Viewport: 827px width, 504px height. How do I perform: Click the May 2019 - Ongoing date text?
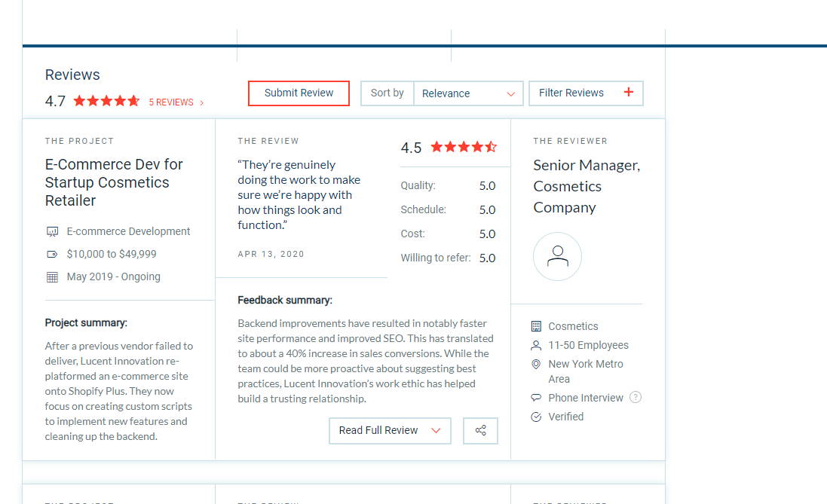click(x=113, y=276)
